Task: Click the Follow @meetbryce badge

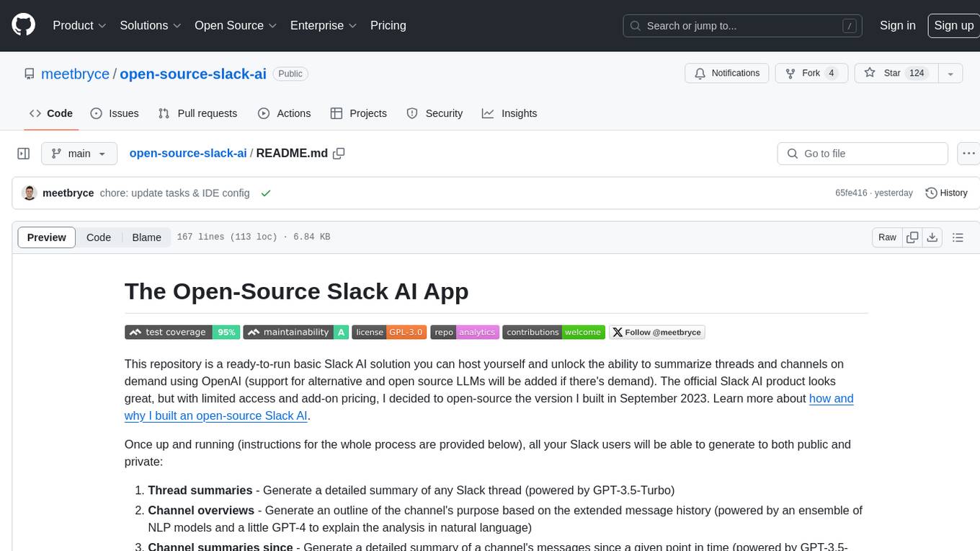Action: tap(657, 332)
